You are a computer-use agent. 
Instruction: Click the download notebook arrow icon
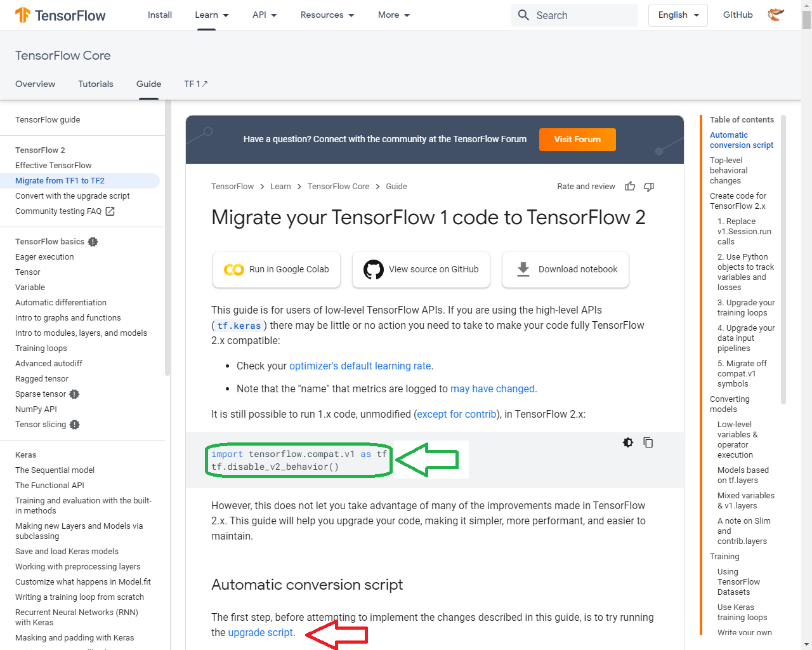pos(523,269)
